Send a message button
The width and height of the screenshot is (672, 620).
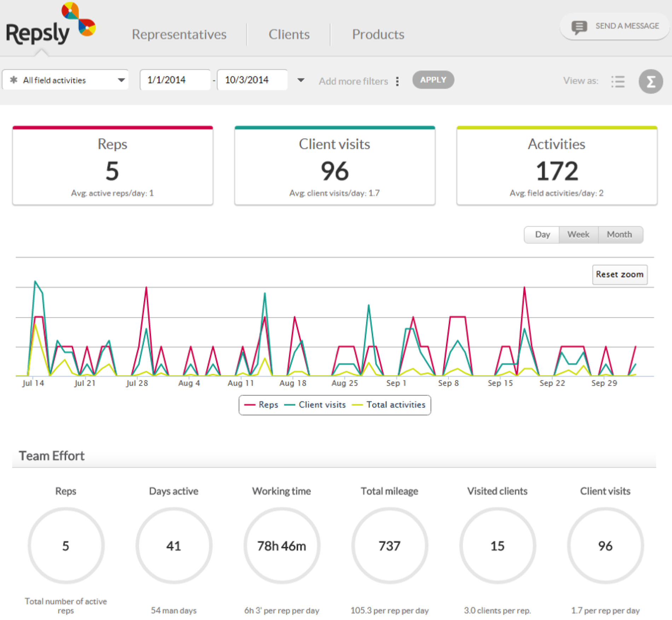pos(615,27)
